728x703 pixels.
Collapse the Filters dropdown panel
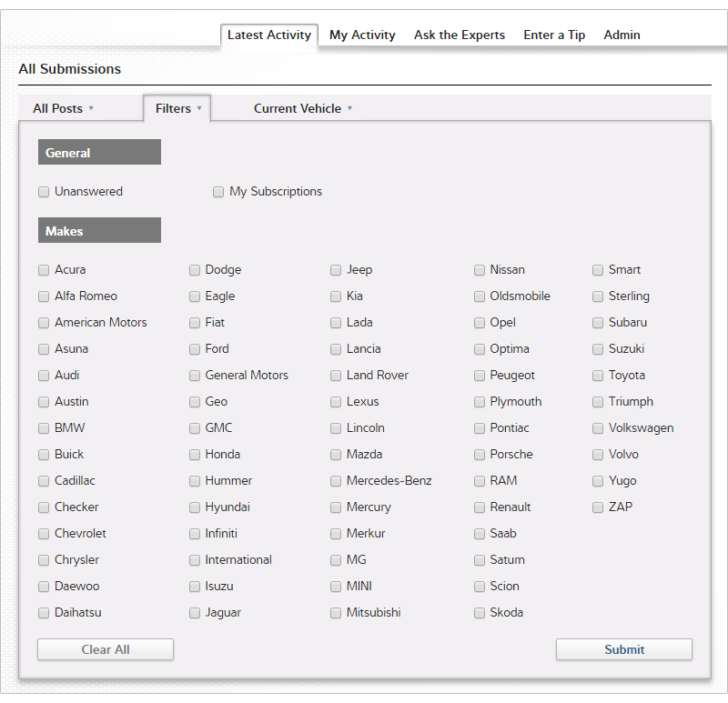177,108
